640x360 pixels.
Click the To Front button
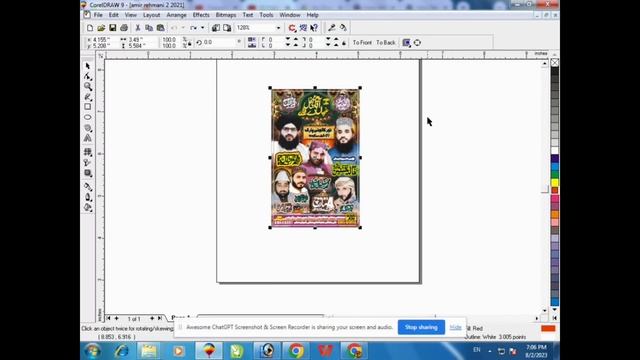pos(362,42)
